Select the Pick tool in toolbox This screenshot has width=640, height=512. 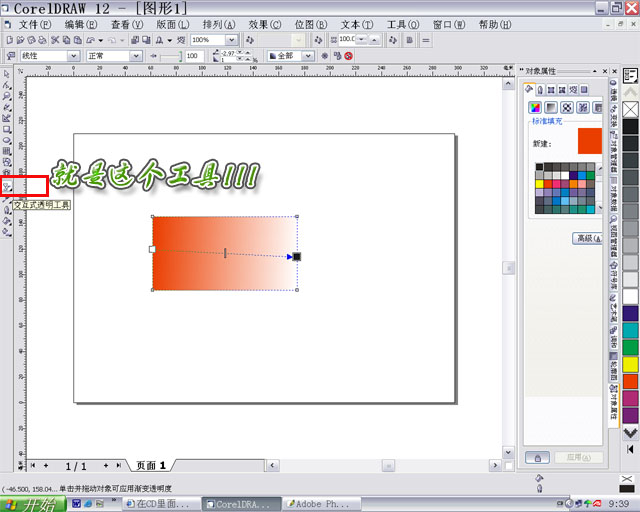[7, 74]
